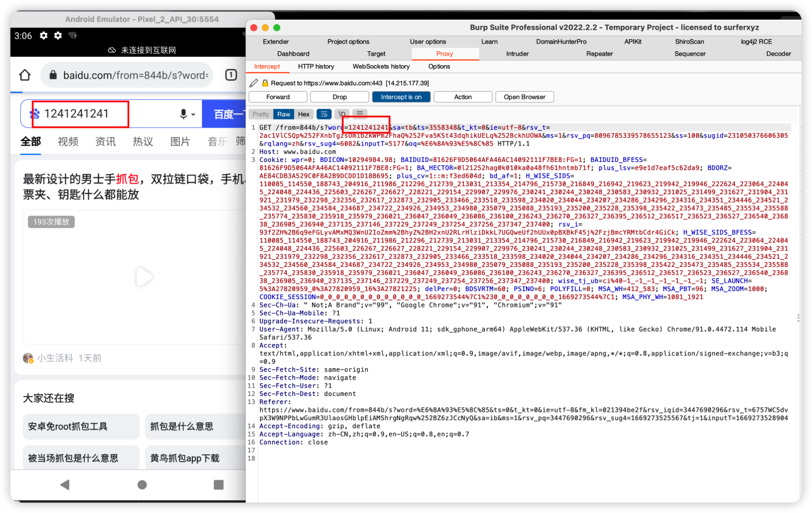812x513 pixels.
Task: Toggle the show non-printable characters button
Action: tap(342, 114)
